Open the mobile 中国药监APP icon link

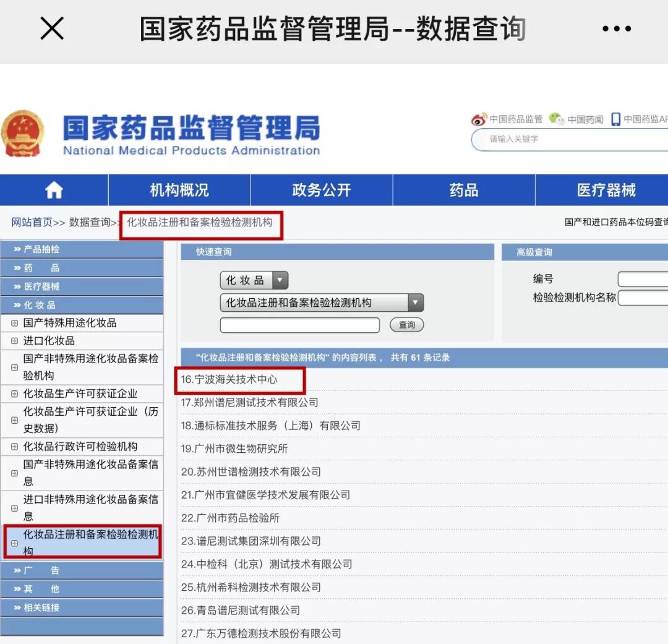coord(615,119)
